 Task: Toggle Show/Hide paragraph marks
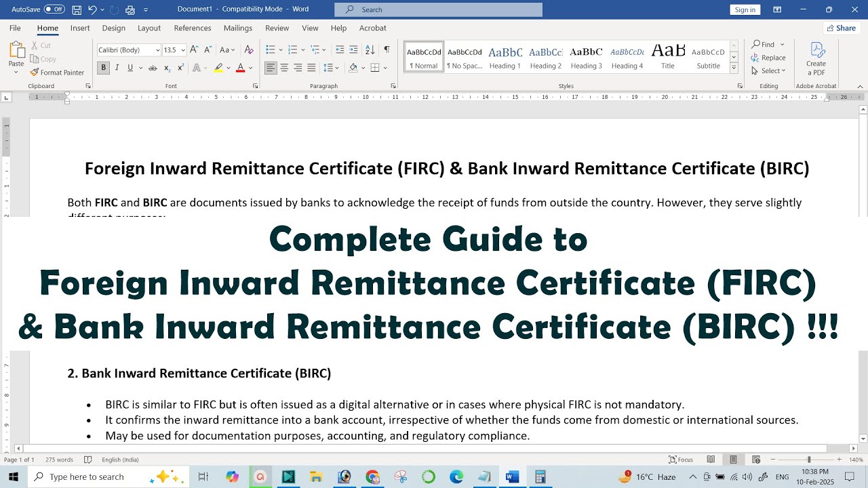click(x=387, y=50)
